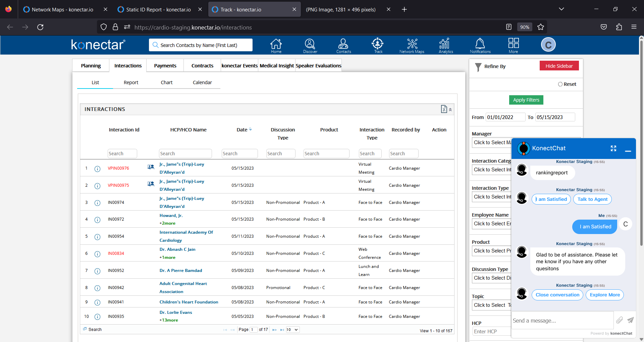Open rows-per-page dropdown showing 10
644x342 pixels.
point(292,330)
